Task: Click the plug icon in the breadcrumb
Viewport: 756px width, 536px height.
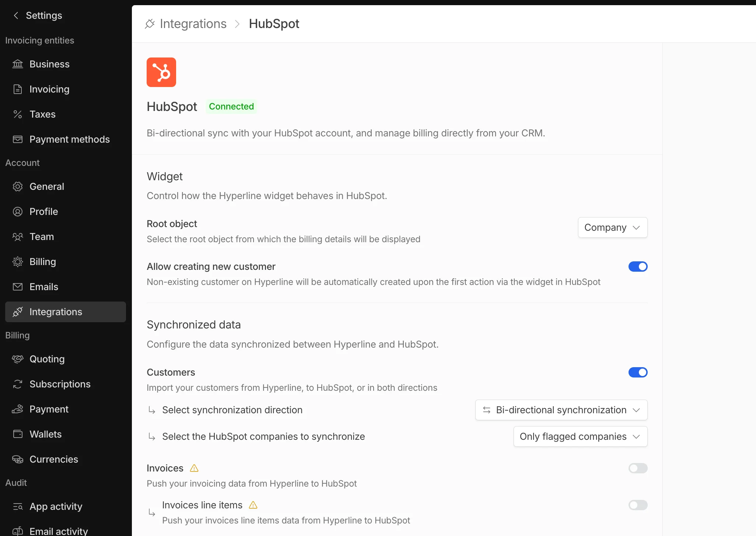Action: (150, 24)
